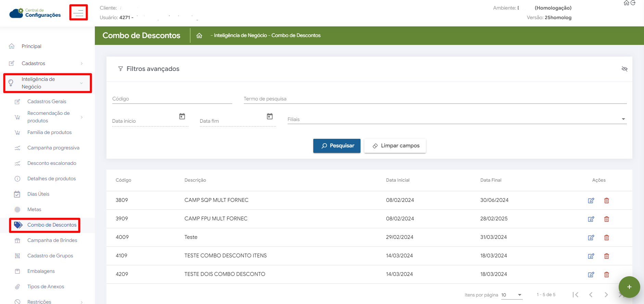Select Desconto escalonado in sidebar
Image resolution: width=644 pixels, height=304 pixels.
(52, 163)
